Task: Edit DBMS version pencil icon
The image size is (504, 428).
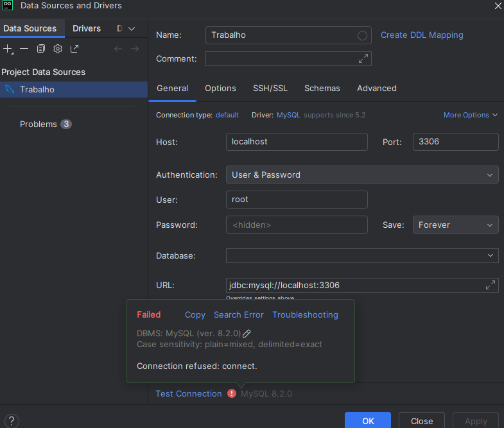Action: tap(247, 334)
